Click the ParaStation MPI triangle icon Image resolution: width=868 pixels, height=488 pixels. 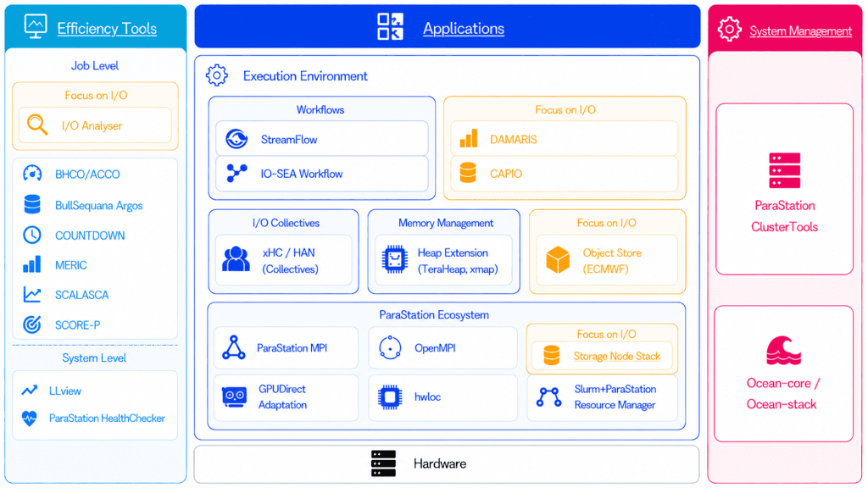click(234, 347)
